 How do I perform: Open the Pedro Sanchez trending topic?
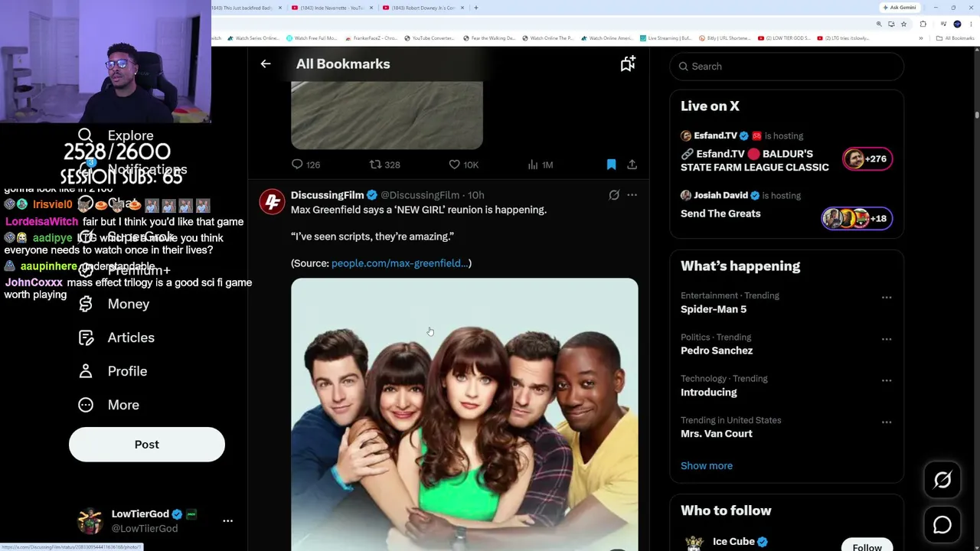(x=717, y=350)
